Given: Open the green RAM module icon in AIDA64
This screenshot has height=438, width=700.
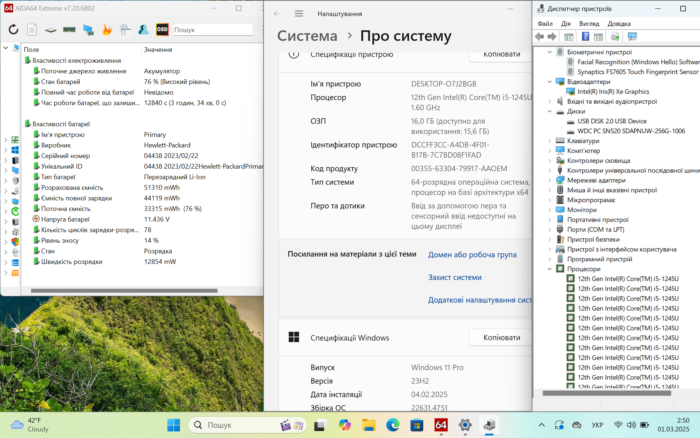Looking at the screenshot, I should (69, 29).
